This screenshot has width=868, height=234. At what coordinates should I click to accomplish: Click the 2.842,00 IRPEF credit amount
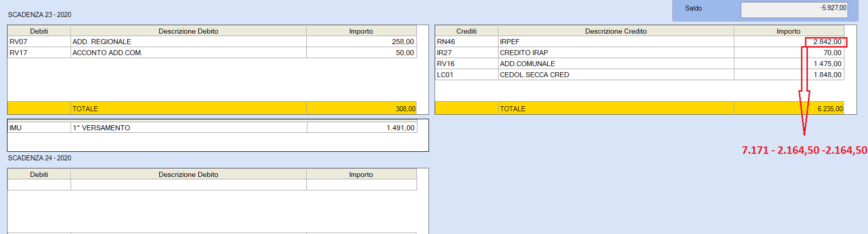[x=789, y=42]
